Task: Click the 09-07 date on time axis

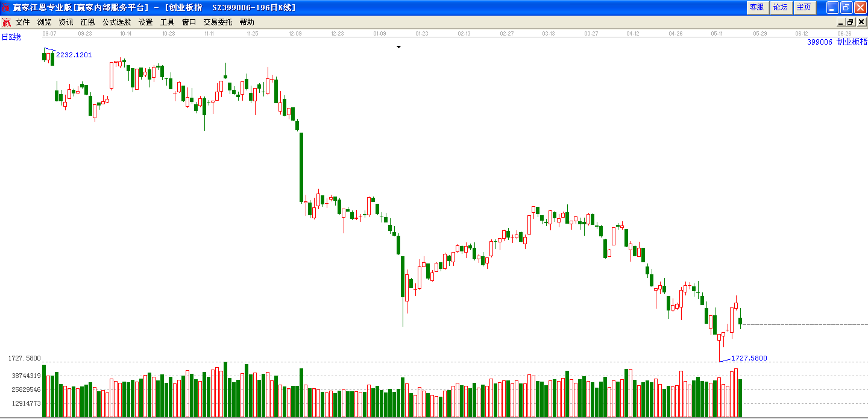Action: pos(49,34)
